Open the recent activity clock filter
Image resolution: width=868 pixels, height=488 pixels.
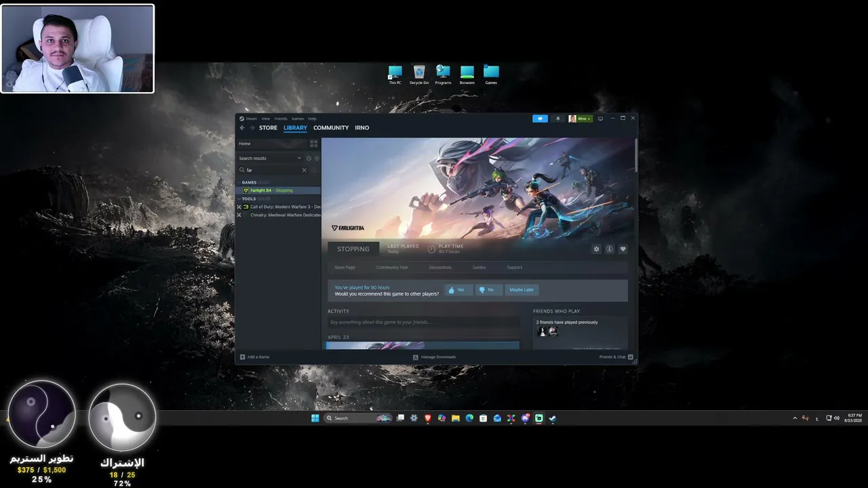click(x=309, y=158)
